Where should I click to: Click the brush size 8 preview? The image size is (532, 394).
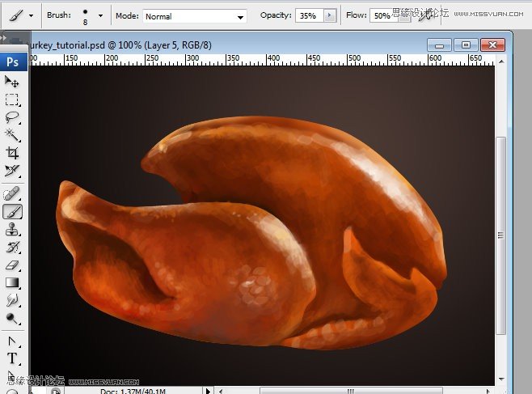click(85, 17)
